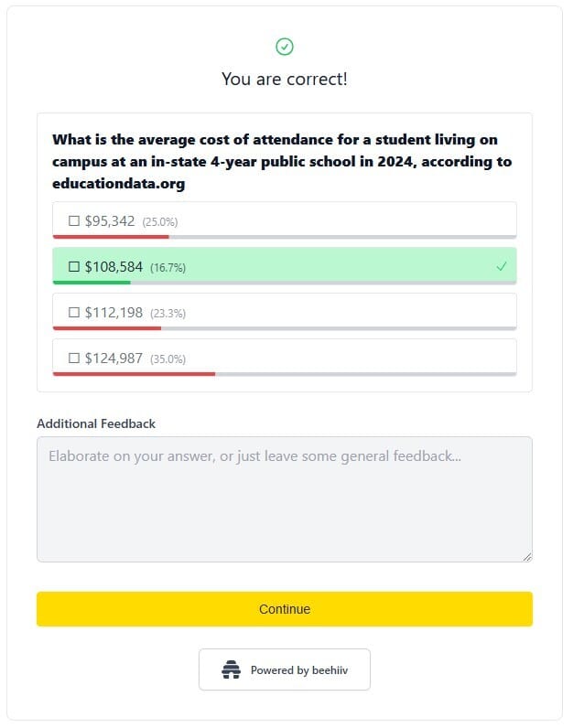573x728 pixels.
Task: Check the $124,987 checkbox
Action: point(74,359)
